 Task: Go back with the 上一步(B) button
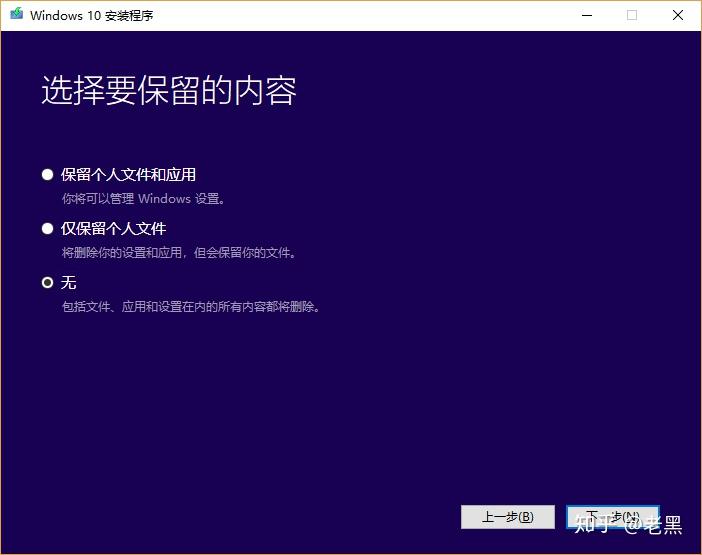(x=508, y=517)
